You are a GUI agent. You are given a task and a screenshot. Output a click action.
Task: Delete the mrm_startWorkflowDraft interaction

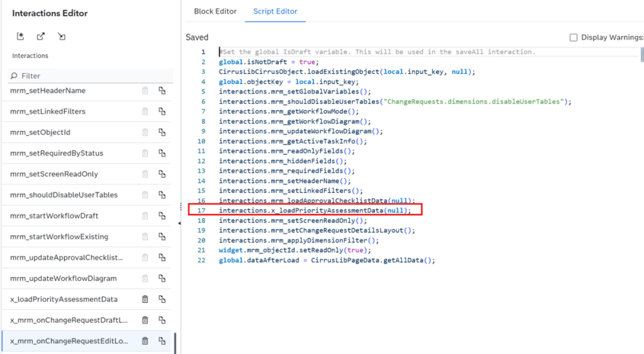[145, 216]
